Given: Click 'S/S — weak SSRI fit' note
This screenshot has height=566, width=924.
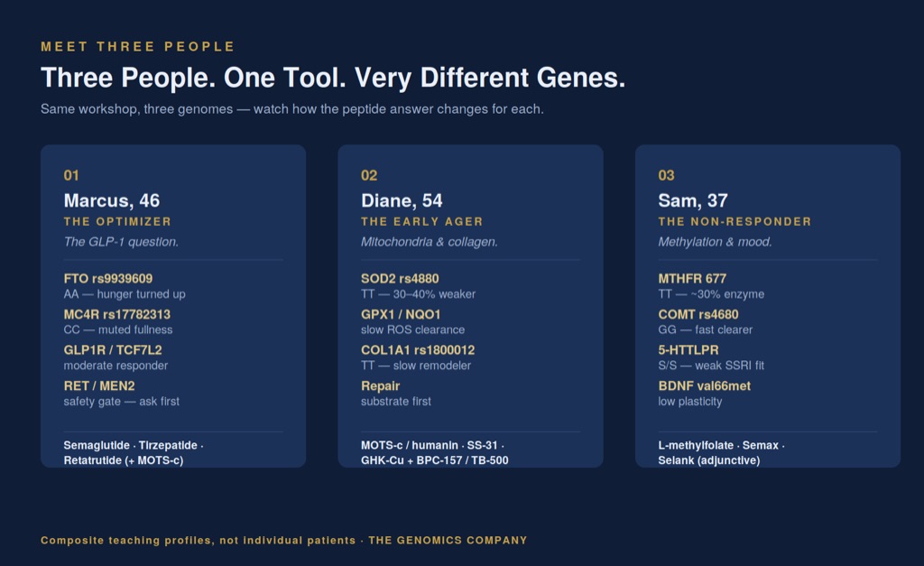Looking at the screenshot, I should [711, 366].
